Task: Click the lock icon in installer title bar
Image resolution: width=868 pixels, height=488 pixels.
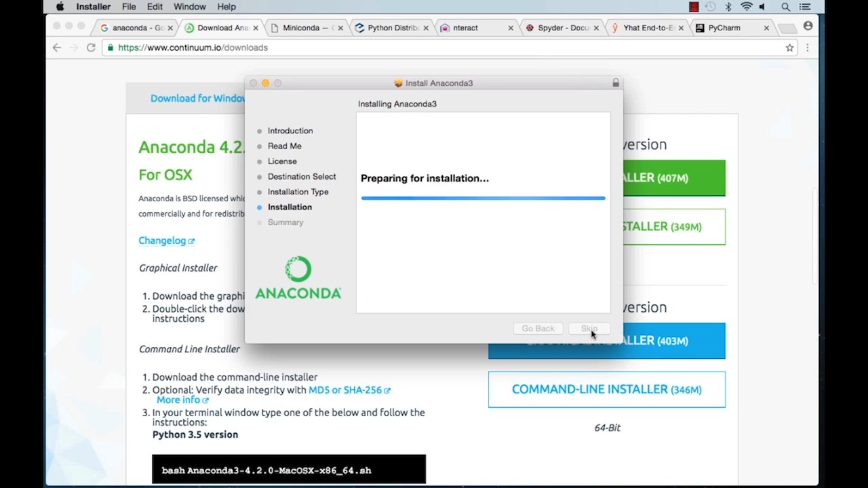Action: click(x=616, y=83)
